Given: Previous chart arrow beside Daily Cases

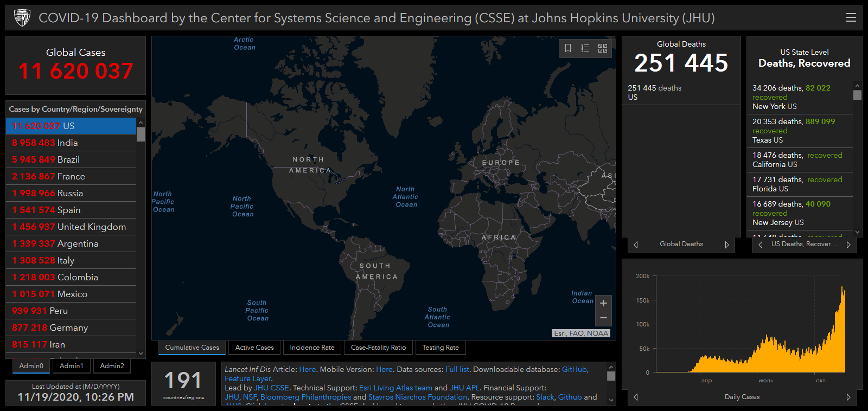Looking at the screenshot, I should tap(635, 397).
